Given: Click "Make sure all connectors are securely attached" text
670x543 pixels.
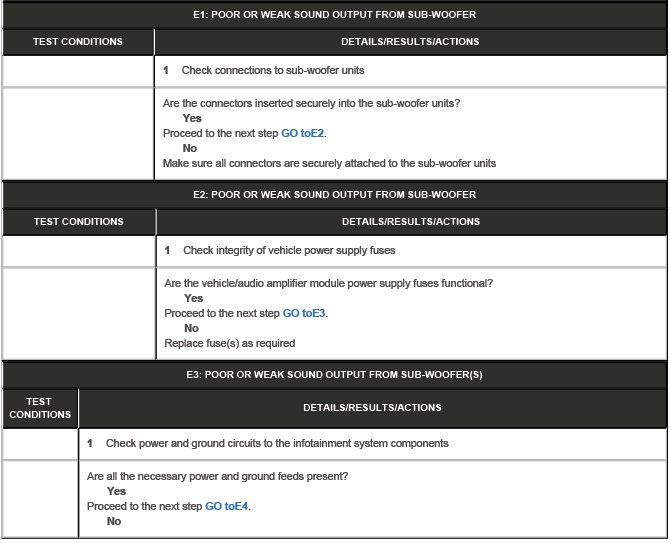Looking at the screenshot, I should pyautogui.click(x=329, y=163).
